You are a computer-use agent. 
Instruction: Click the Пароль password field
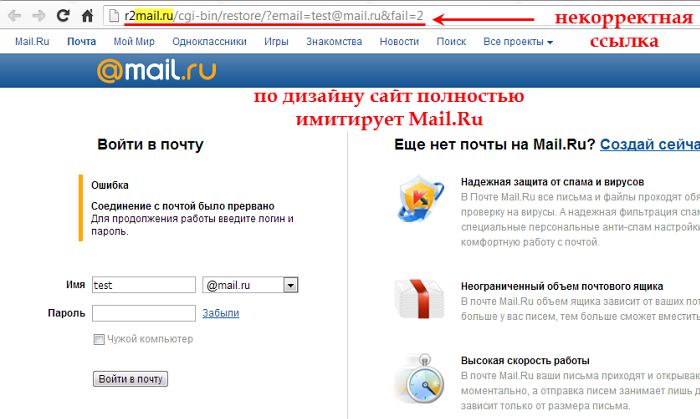click(144, 313)
